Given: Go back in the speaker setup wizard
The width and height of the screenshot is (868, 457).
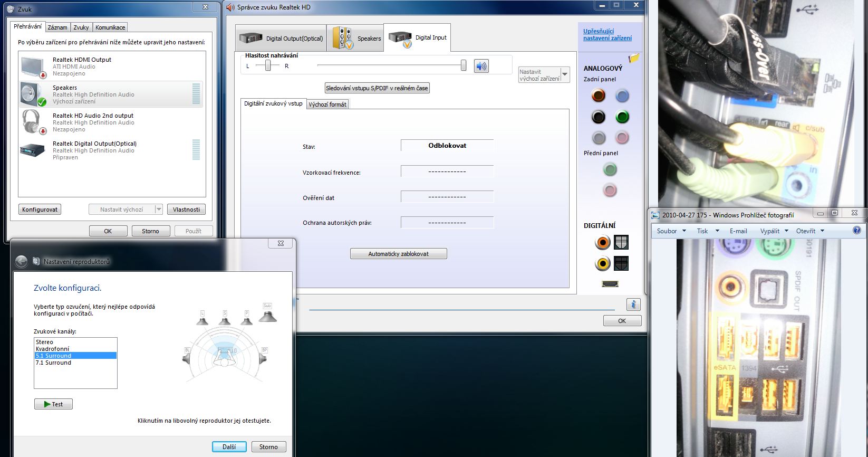Looking at the screenshot, I should click(21, 261).
